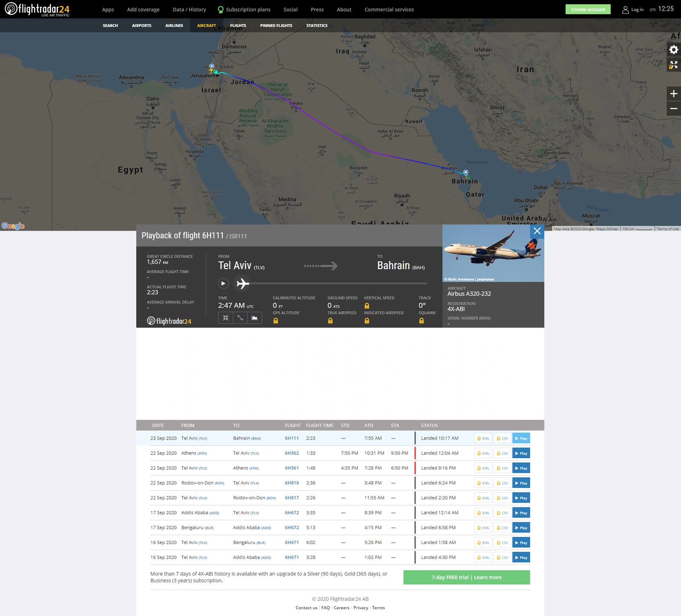The width and height of the screenshot is (681, 616).
Task: Open the Contact us footer link
Action: [x=306, y=607]
